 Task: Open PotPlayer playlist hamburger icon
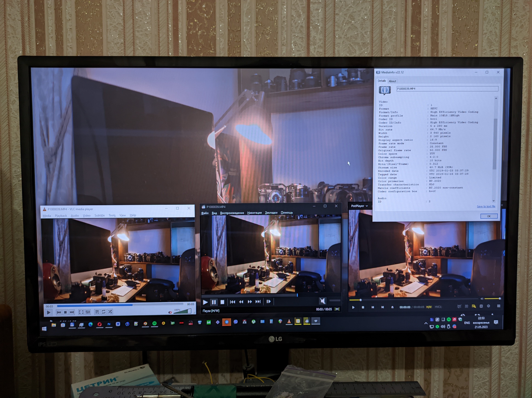(x=498, y=306)
